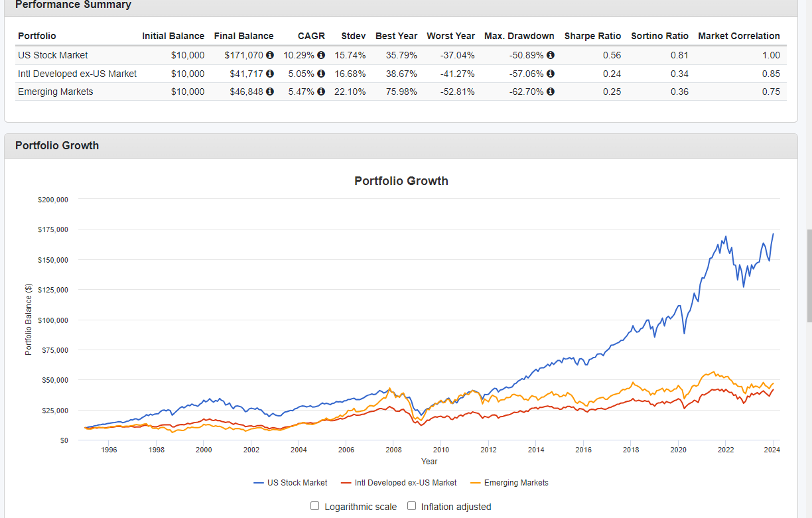
Task: Show info for -57.06% max drawdown
Action: tap(551, 74)
